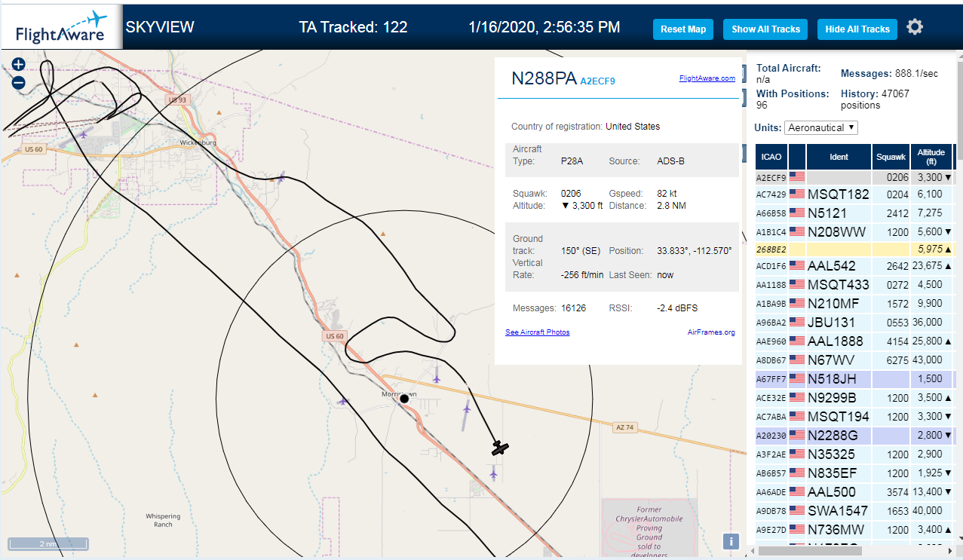Select the 26BBE2 highlighted row
This screenshot has height=560, width=963.
(854, 249)
